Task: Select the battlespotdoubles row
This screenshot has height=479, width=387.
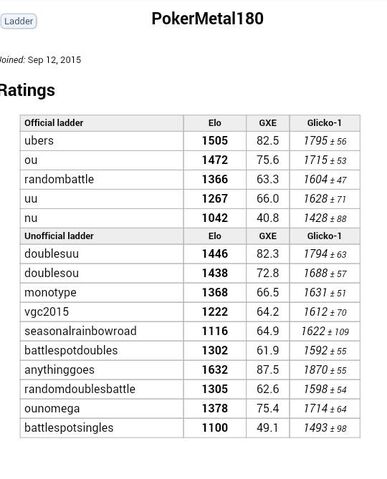Action: (190, 350)
